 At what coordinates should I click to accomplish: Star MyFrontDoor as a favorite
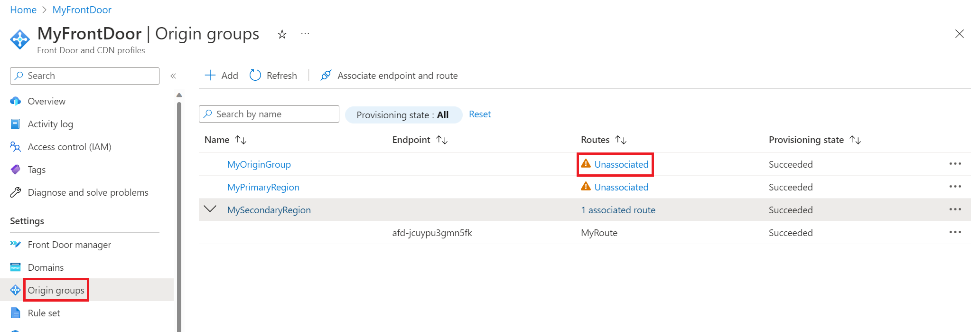pyautogui.click(x=282, y=34)
